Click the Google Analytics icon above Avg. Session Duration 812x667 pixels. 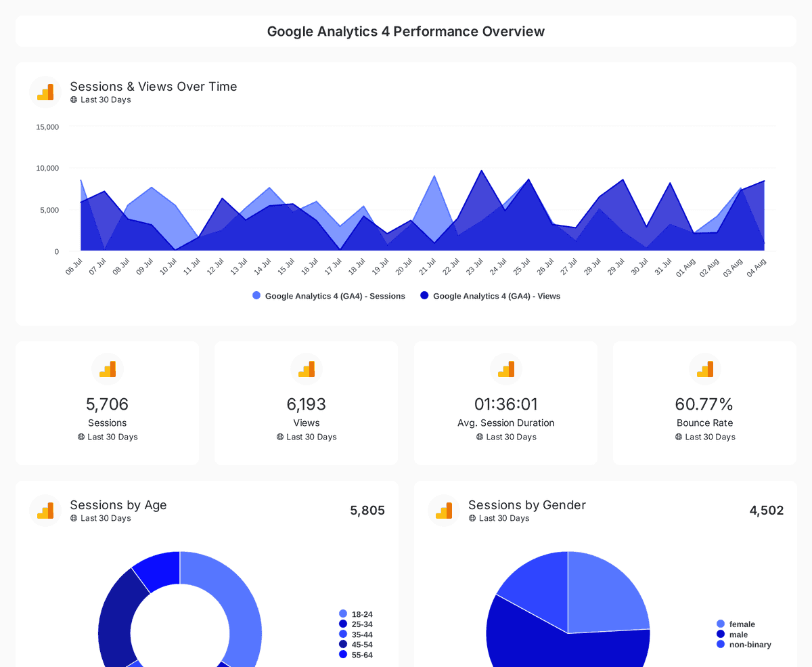click(506, 369)
